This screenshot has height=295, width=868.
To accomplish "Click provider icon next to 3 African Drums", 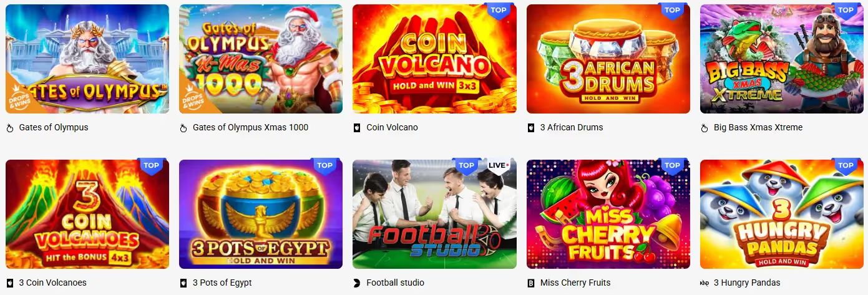I will pyautogui.click(x=531, y=128).
